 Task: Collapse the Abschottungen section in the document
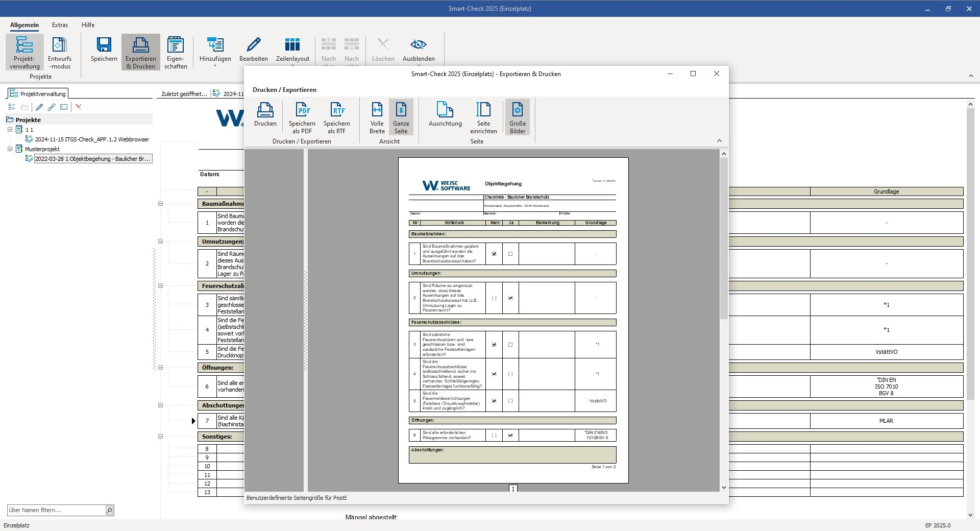click(x=160, y=405)
